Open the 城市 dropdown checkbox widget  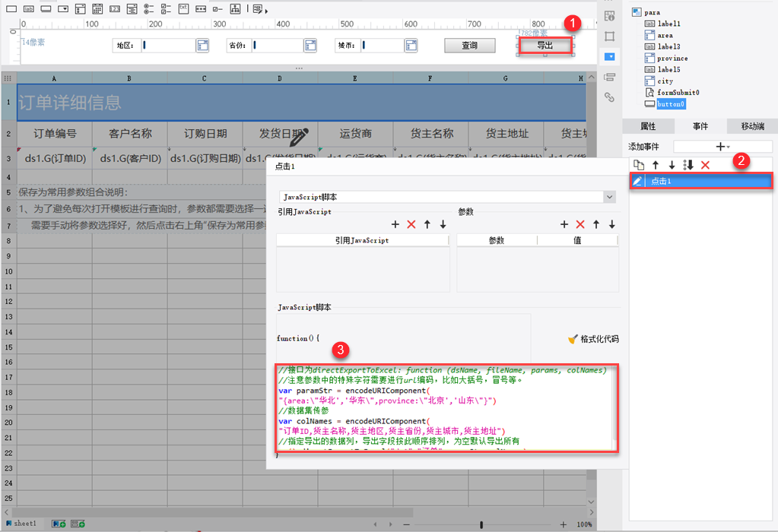pos(411,46)
